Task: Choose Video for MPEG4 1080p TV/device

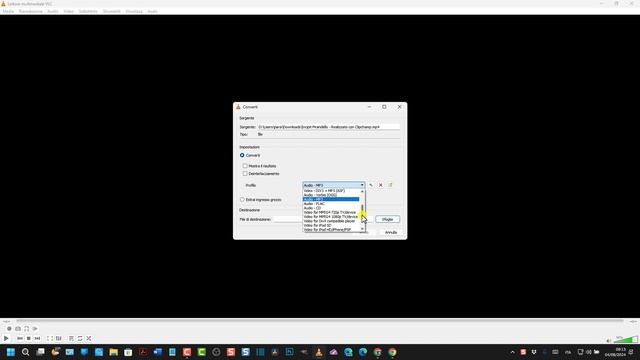Action: point(331,217)
